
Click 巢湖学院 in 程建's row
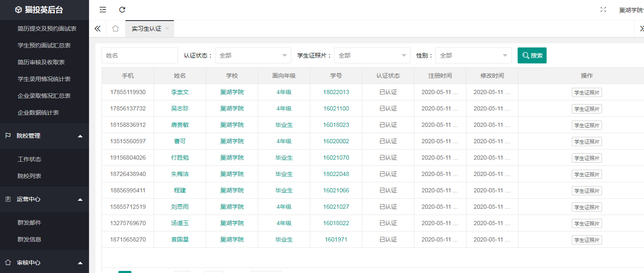point(232,190)
